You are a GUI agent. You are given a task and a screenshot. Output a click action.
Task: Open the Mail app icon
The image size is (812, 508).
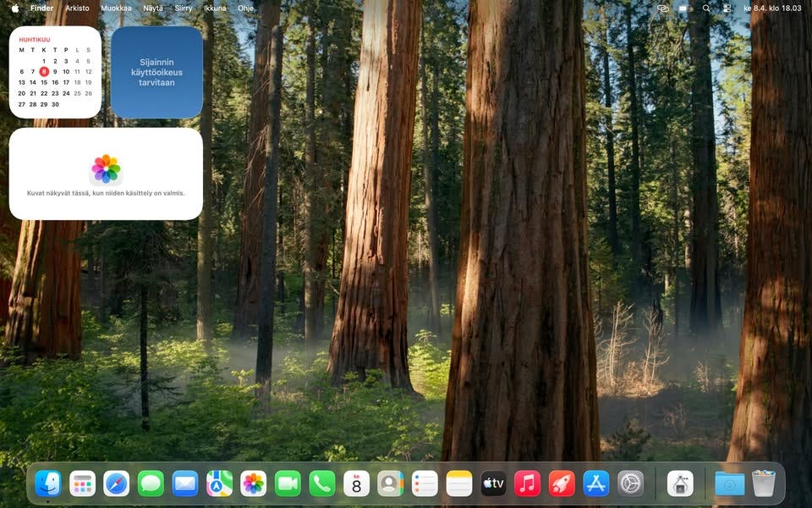[x=185, y=483]
